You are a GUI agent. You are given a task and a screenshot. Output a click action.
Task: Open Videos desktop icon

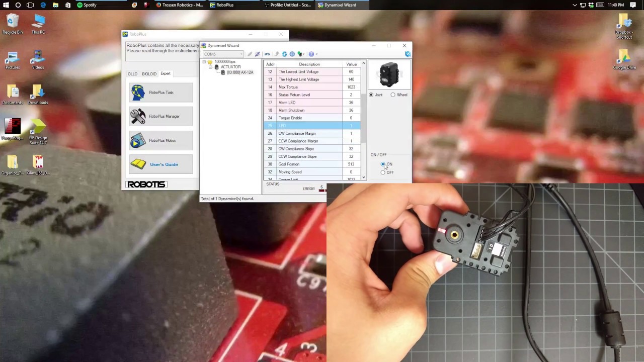(38, 57)
